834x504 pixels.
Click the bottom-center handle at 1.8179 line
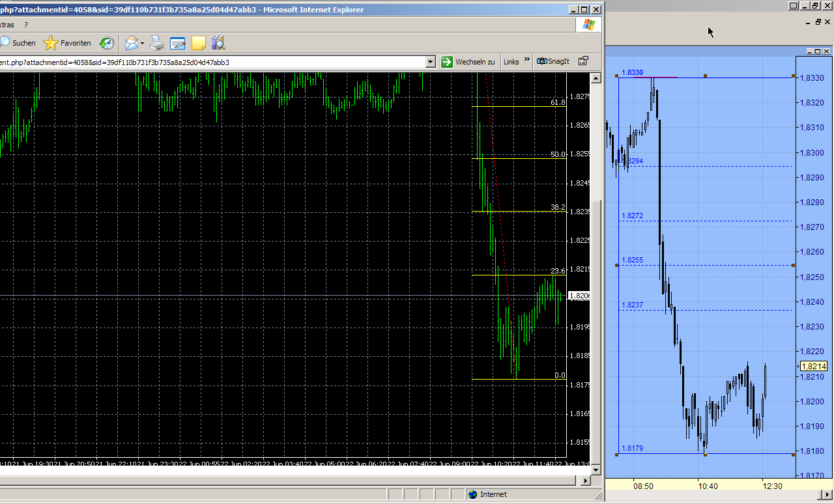(705, 455)
